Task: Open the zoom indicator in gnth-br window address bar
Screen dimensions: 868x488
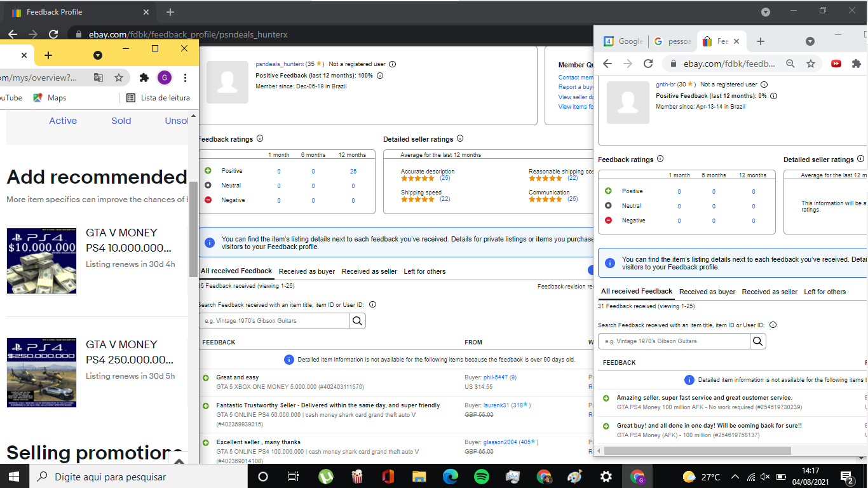Action: click(790, 64)
